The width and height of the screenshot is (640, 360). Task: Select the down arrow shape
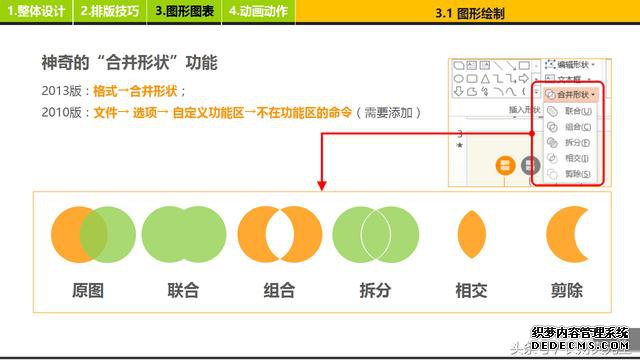[458, 91]
